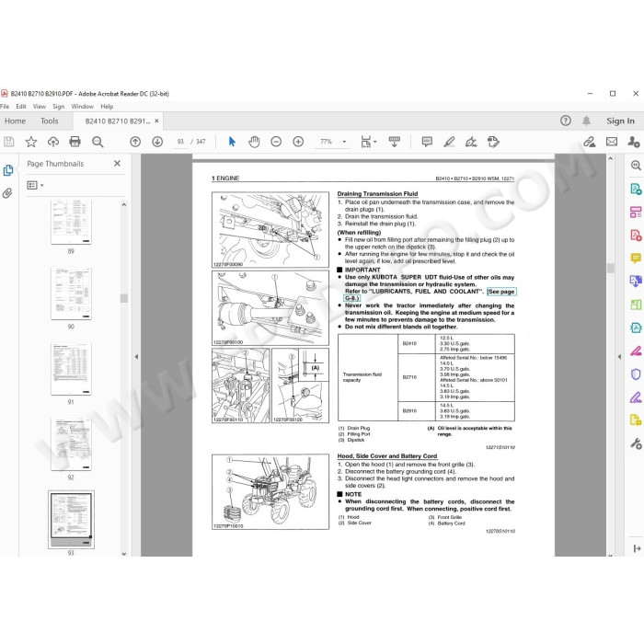Expand thumbnail options menu dropdown
The height and width of the screenshot is (644, 644).
[x=35, y=185]
